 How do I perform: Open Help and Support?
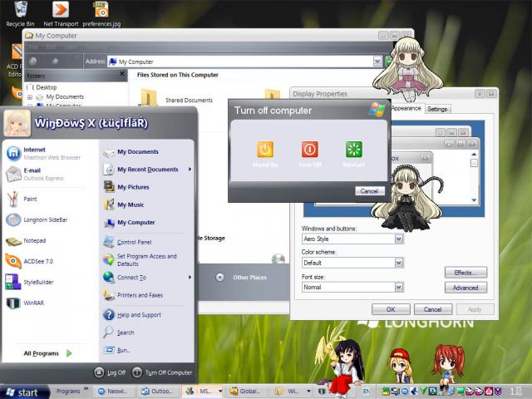(x=132, y=315)
